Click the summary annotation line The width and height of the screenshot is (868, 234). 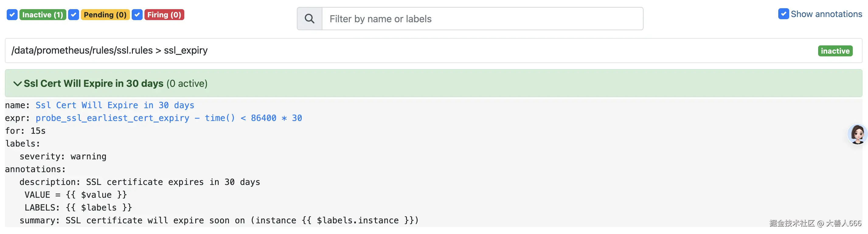(219, 221)
